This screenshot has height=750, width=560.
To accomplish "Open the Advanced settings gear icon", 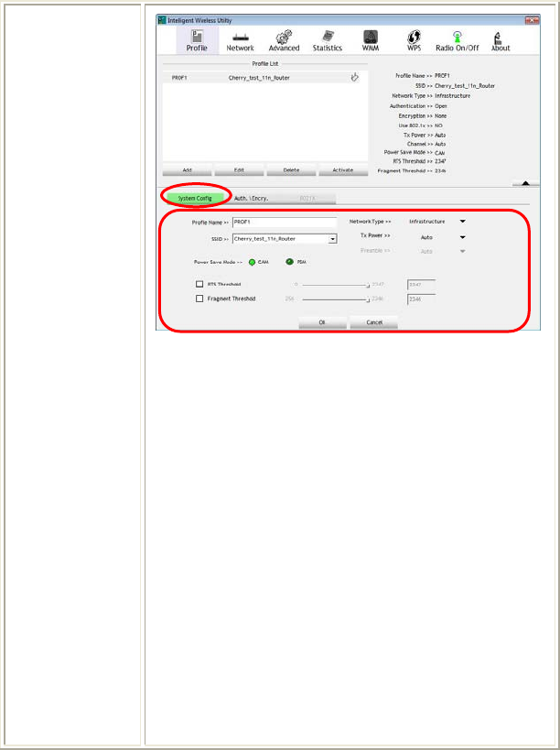I will [x=284, y=38].
